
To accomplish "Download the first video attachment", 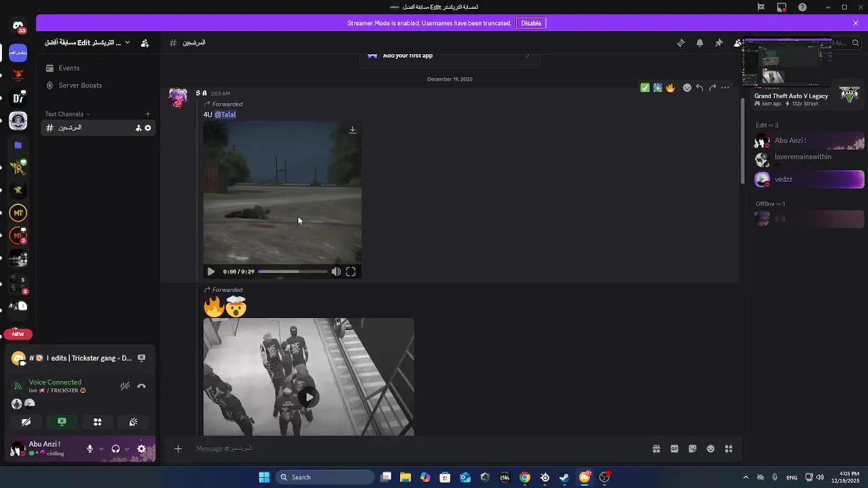I will tap(353, 129).
